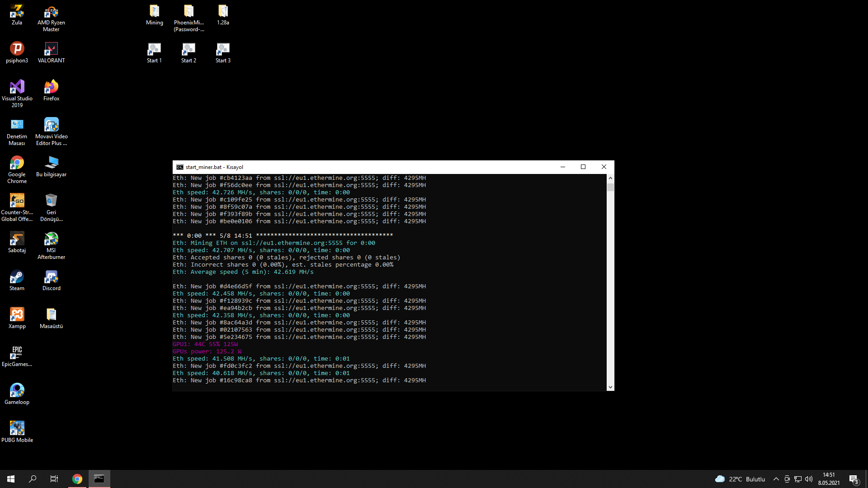Viewport: 868px width, 488px height.
Task: Select the AMD Ryzen Master icon
Action: [51, 12]
